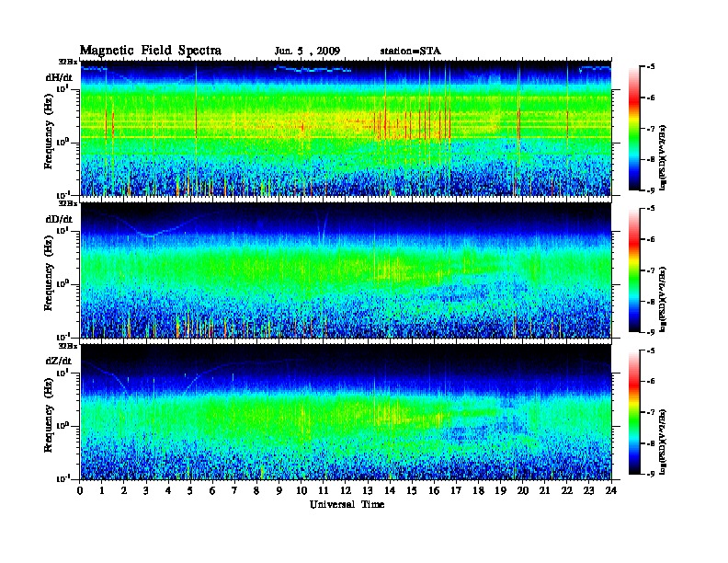Click the -9 tick on the dH/dt color bar
728x563 pixels.
point(652,190)
